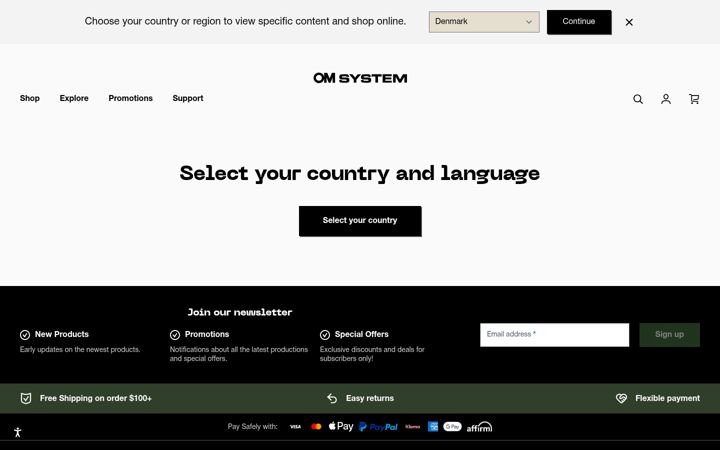Click the Exclusive discounts and deals text
The height and width of the screenshot is (450, 720).
372,354
